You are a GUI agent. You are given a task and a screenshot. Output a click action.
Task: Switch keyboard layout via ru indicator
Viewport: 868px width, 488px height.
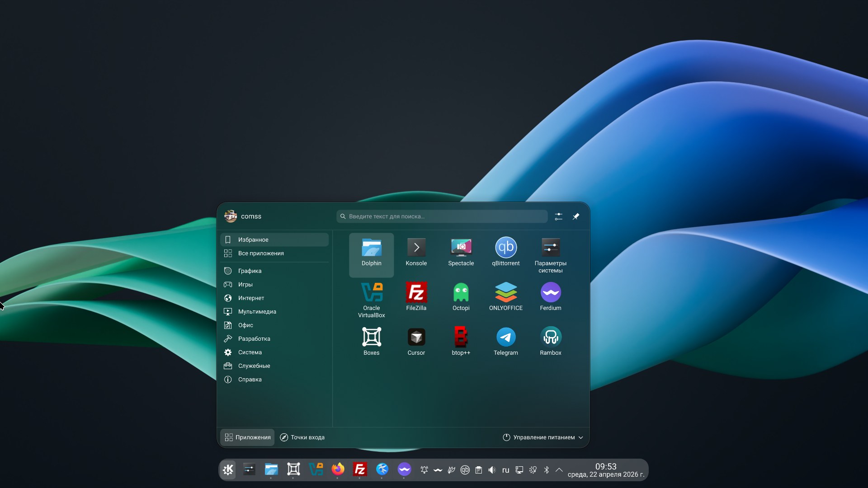coord(505,470)
